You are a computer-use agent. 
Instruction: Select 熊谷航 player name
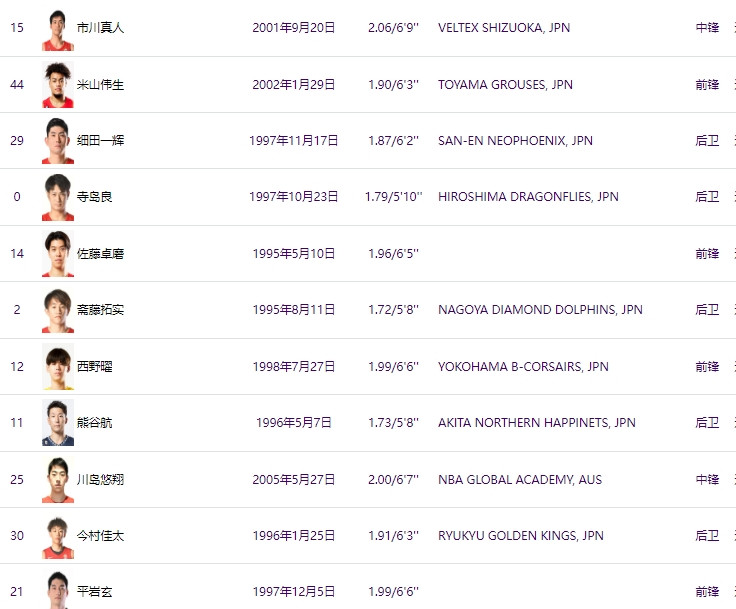[x=94, y=423]
